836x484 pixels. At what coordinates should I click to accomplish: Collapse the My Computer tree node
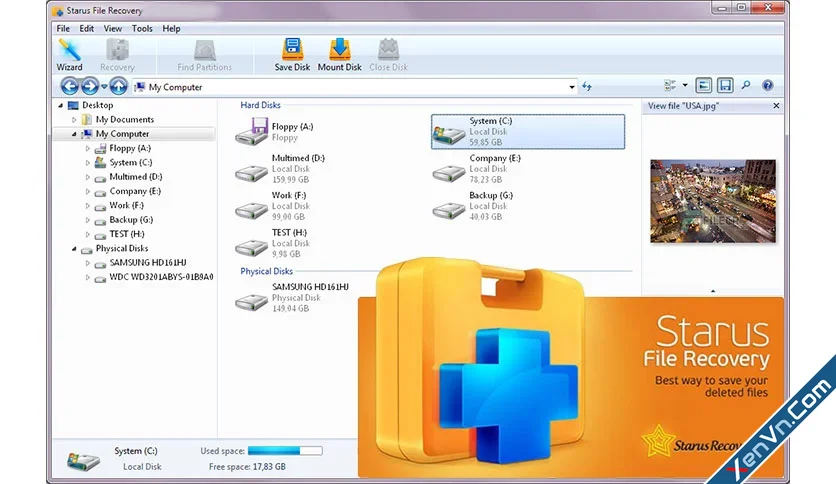[74, 134]
